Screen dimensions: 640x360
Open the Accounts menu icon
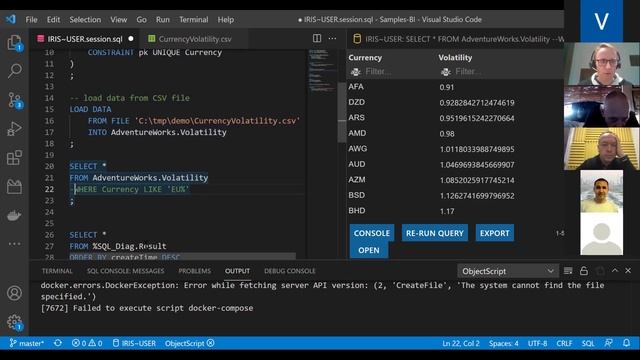(x=14, y=293)
